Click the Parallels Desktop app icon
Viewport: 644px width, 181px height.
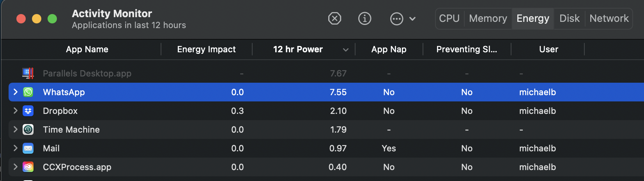(x=28, y=73)
